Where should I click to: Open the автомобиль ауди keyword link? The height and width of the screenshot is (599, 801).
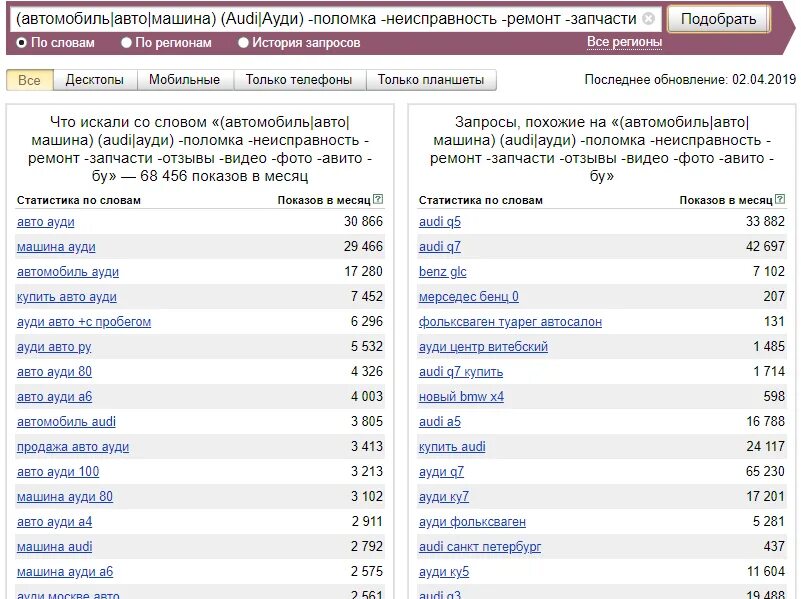point(68,272)
